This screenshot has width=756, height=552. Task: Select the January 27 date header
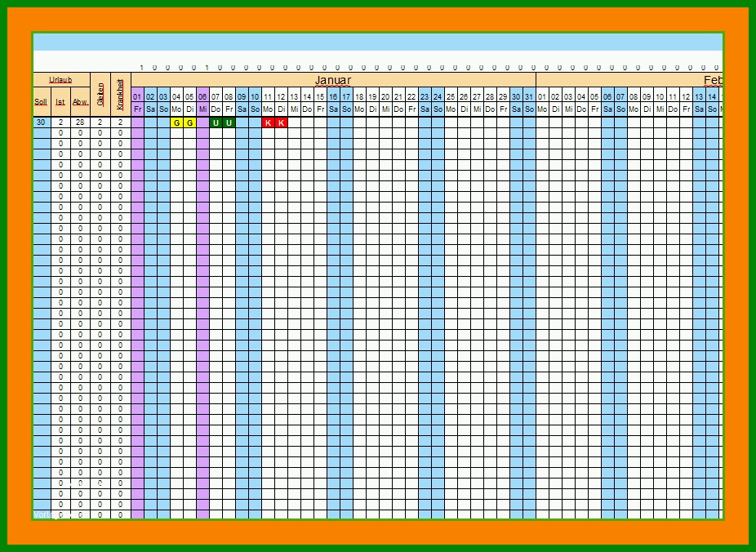tap(477, 96)
